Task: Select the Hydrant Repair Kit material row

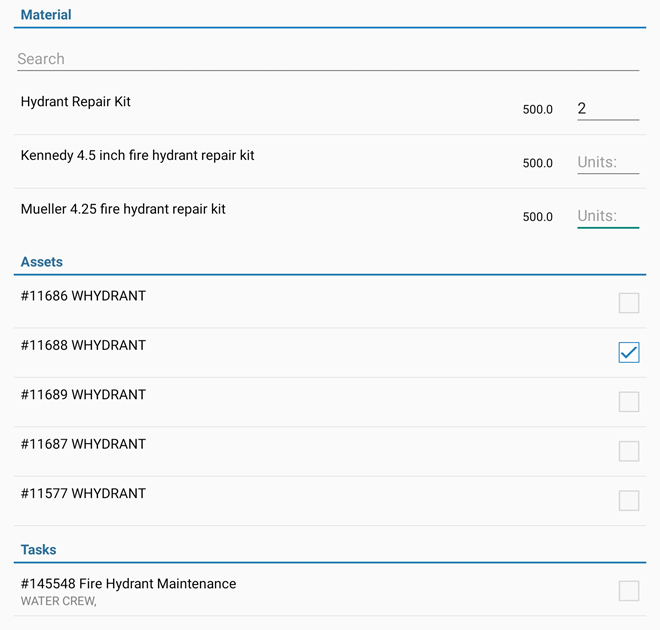Action: pyautogui.click(x=76, y=102)
